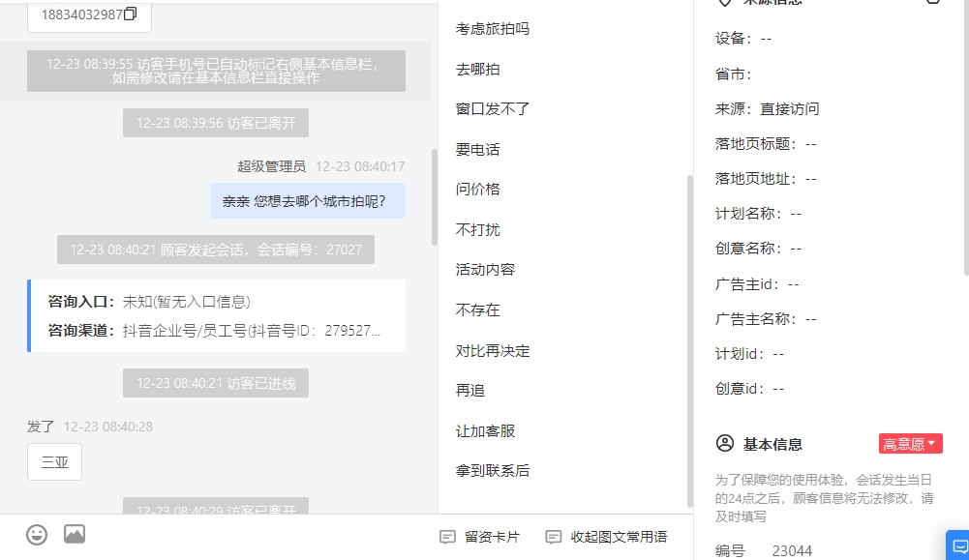Click the 省市 field

734,74
